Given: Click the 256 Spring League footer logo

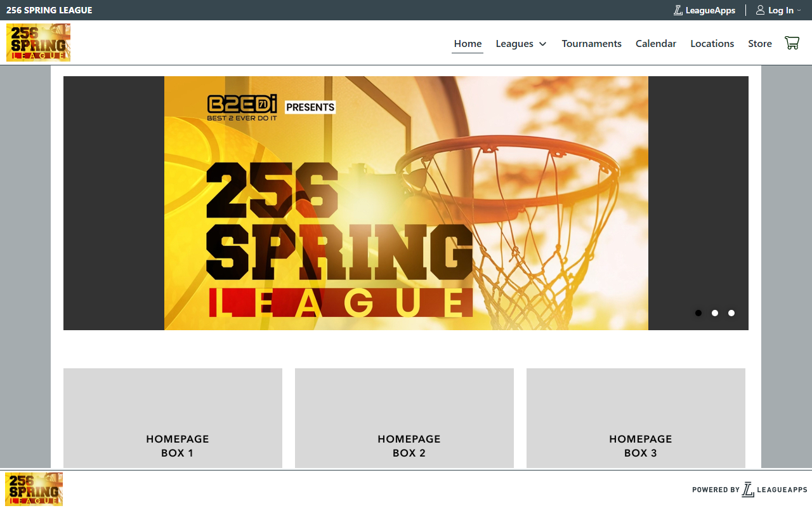Looking at the screenshot, I should click(x=34, y=489).
